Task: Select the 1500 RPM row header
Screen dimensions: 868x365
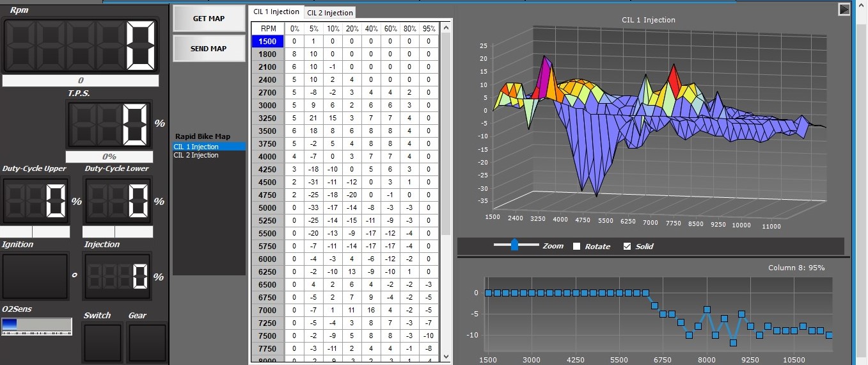Action: [268, 41]
